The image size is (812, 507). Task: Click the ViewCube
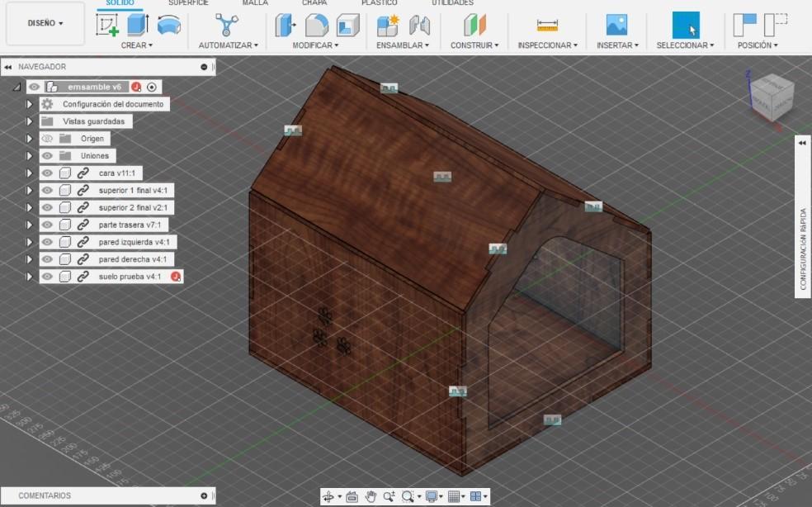click(772, 98)
